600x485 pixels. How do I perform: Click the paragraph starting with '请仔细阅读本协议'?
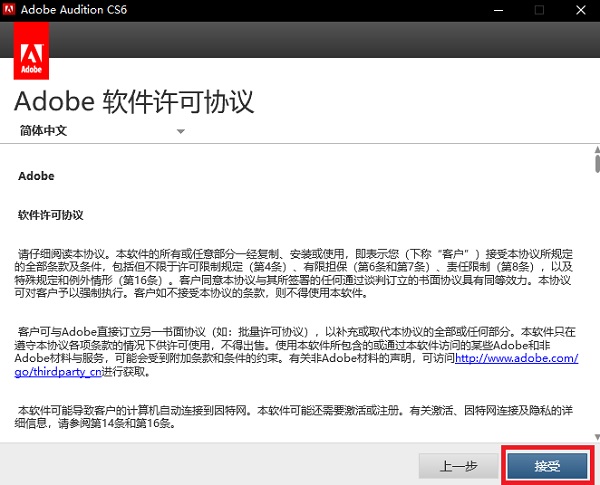295,270
